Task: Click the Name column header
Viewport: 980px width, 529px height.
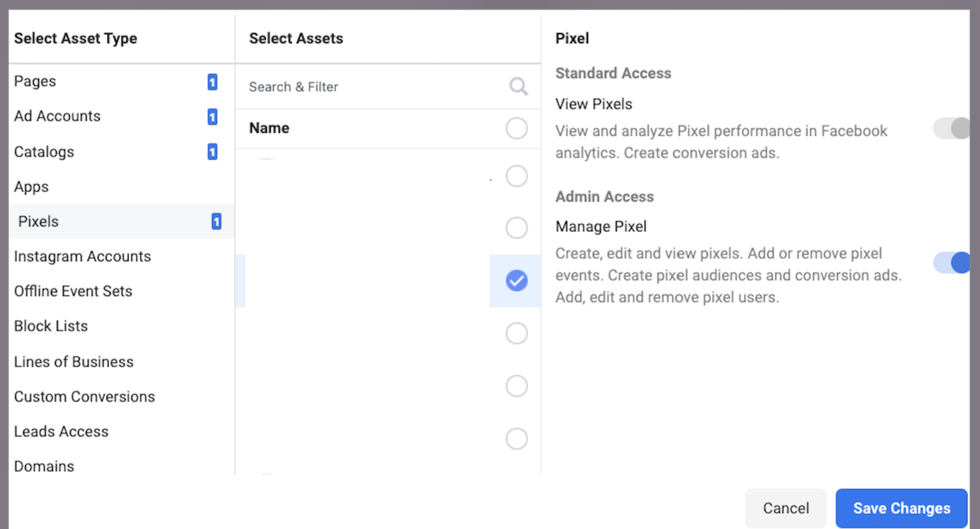Action: click(x=269, y=128)
